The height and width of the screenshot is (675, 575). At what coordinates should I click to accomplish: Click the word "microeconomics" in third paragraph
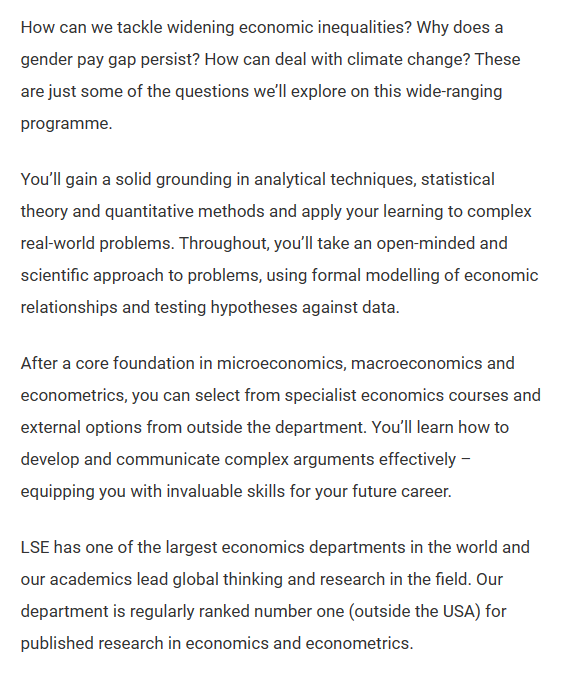point(279,363)
